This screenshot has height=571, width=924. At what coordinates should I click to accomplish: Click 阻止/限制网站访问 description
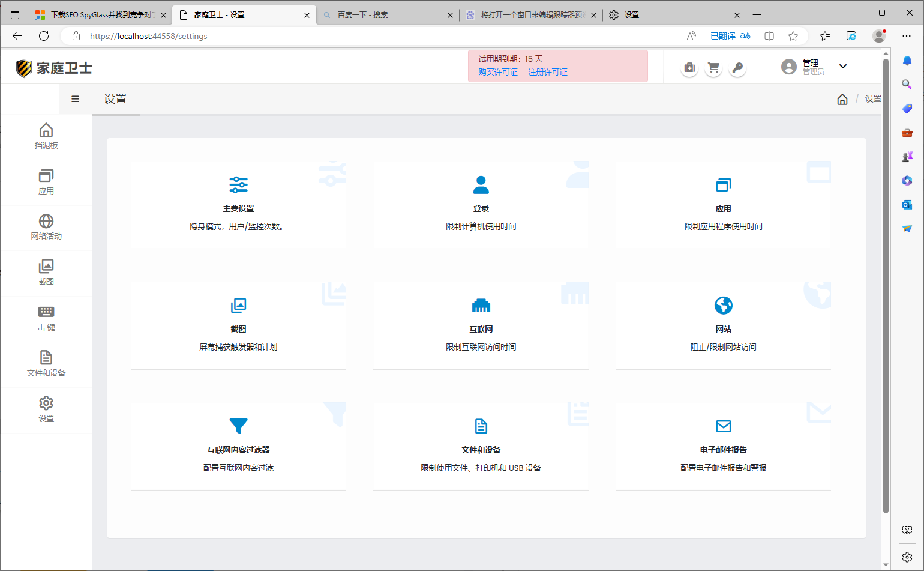[x=724, y=347]
